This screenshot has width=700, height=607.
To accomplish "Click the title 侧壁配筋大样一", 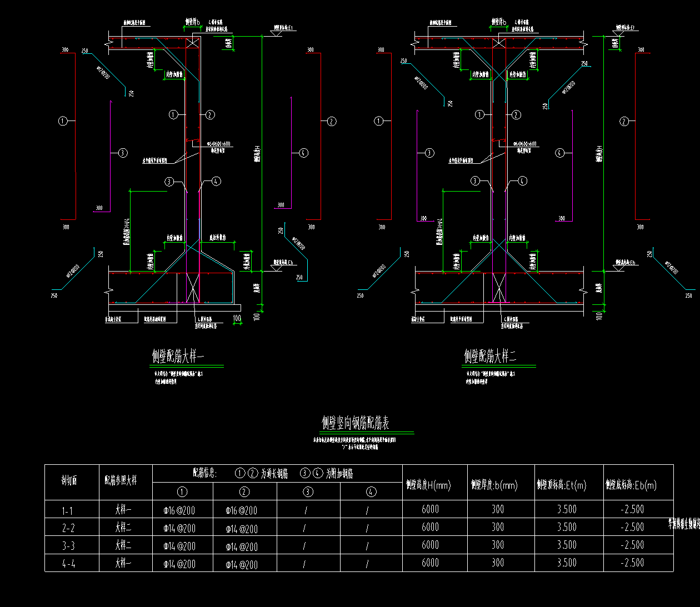I will 178,356.
